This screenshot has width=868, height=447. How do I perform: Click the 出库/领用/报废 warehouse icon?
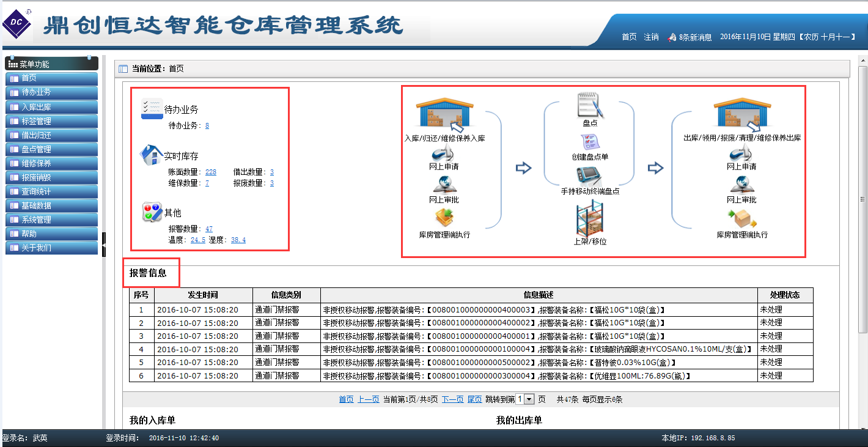click(743, 115)
